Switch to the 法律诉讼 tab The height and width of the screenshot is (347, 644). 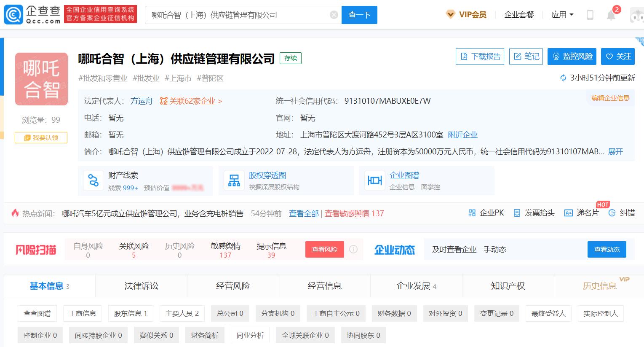click(141, 286)
